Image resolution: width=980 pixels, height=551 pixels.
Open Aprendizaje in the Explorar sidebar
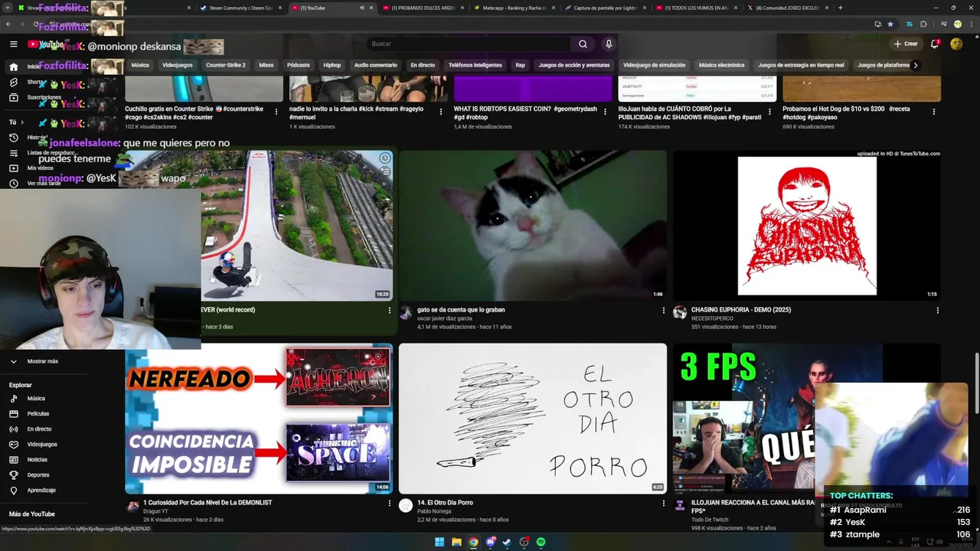point(41,491)
